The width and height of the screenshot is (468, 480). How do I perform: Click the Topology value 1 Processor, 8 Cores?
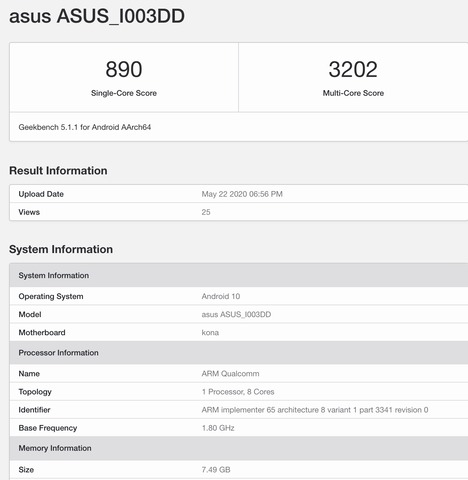tap(238, 392)
